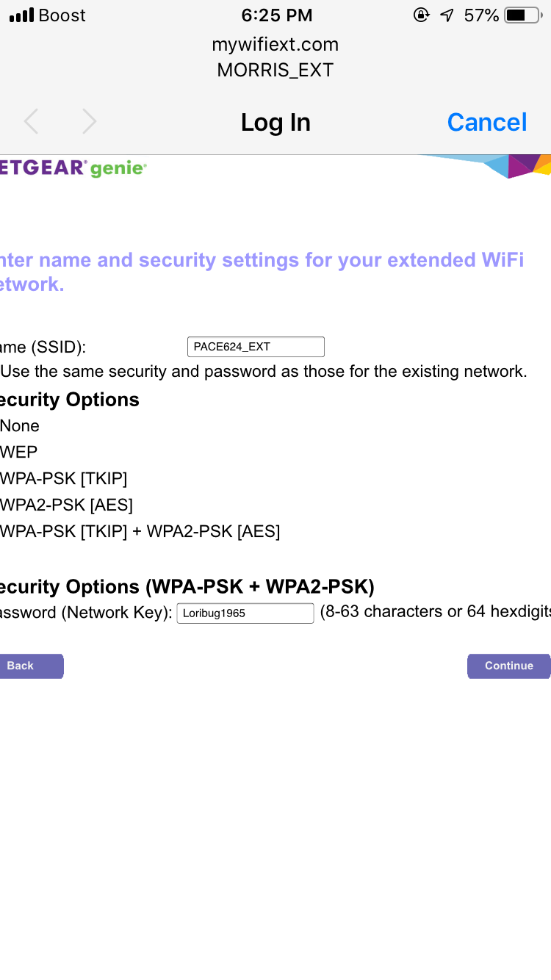Tap the orientation lock icon
Screen dimensions: 551x980
tap(421, 14)
